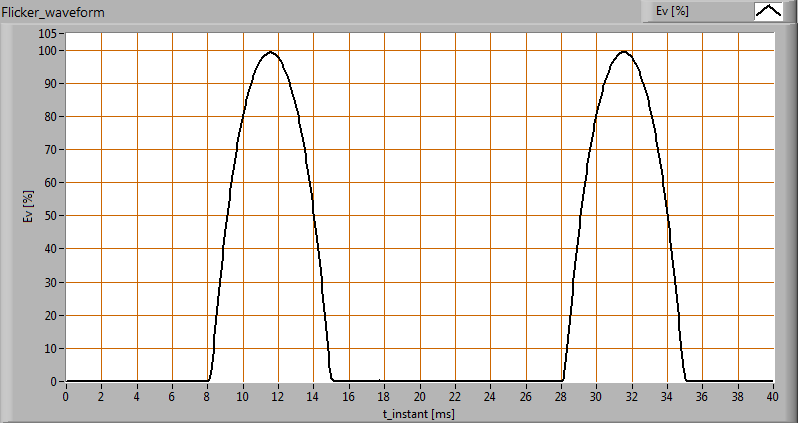
Task: Click the t_instant [ms] X-axis label
Action: coord(418,411)
